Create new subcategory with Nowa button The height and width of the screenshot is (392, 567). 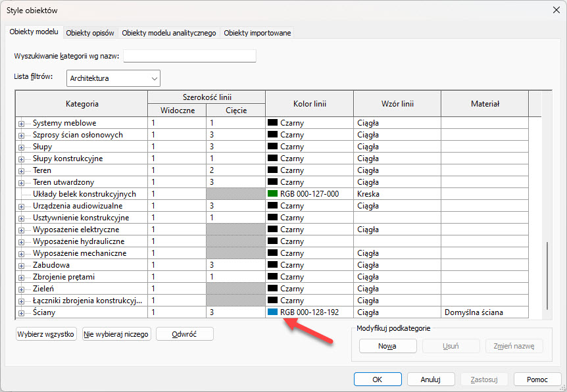tap(387, 346)
